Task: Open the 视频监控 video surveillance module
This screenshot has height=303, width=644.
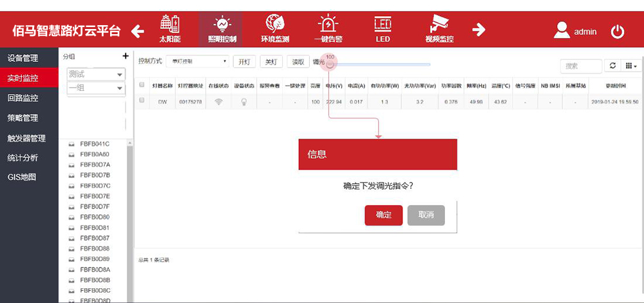Action: [x=439, y=29]
